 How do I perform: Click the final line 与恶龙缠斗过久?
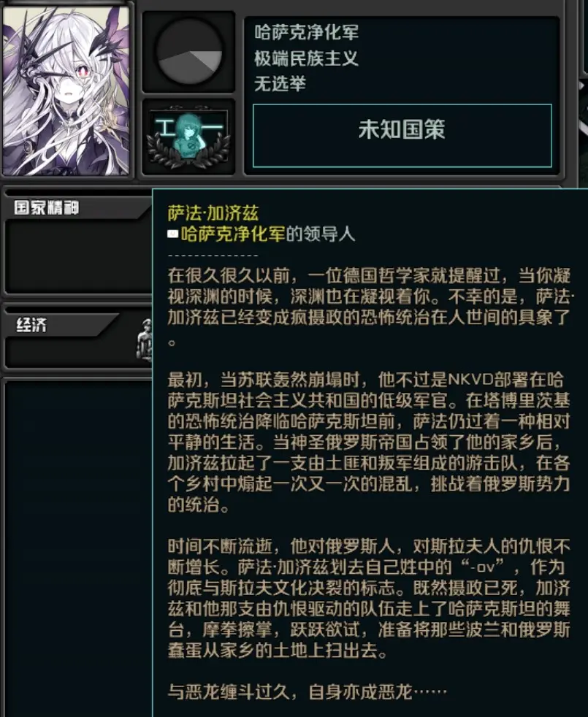point(307,692)
